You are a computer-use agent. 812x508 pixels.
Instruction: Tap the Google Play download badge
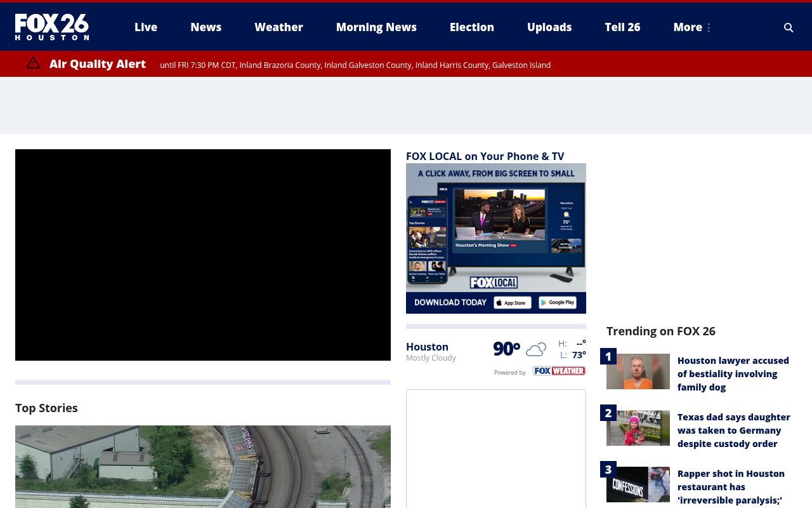tap(558, 303)
